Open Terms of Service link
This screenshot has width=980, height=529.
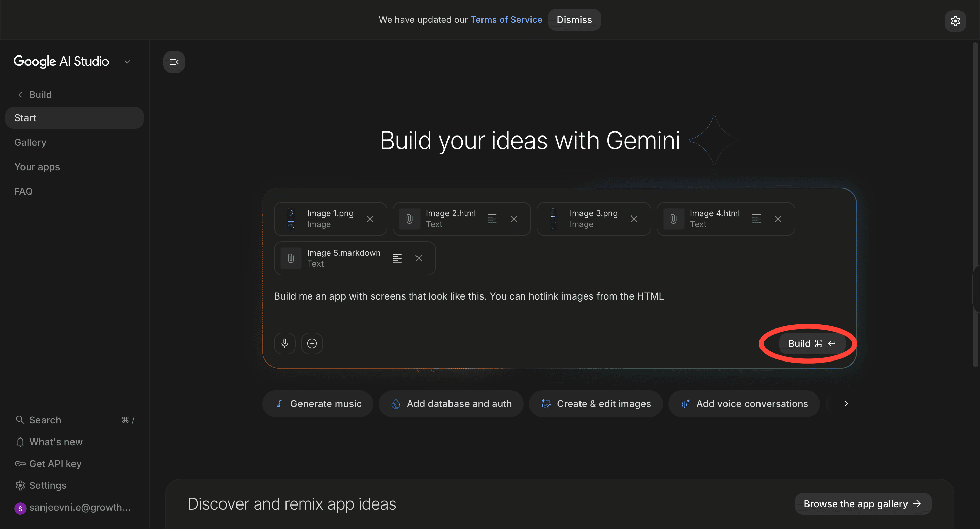click(x=506, y=20)
